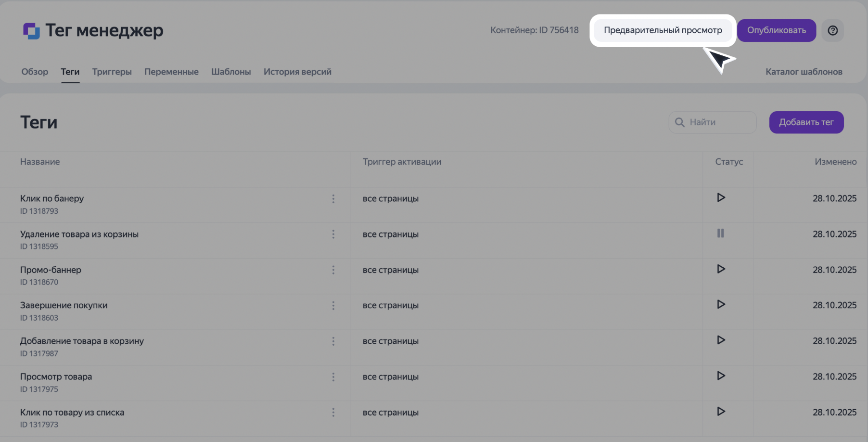Screen dimensions: 868x442
Task: Click the help question mark icon
Action: [832, 30]
